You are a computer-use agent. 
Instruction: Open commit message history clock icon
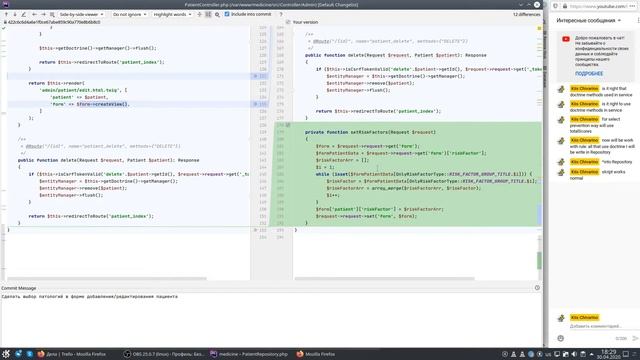(537, 288)
